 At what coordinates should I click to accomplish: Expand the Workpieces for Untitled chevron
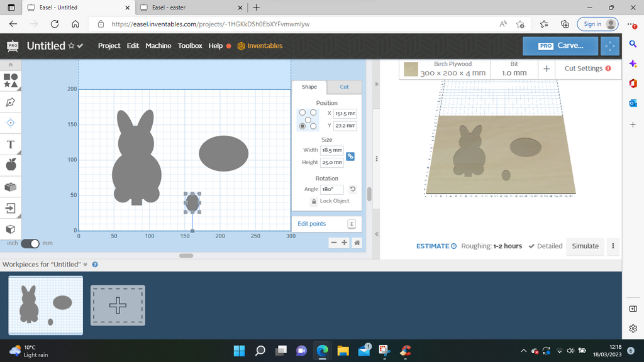coord(86,265)
